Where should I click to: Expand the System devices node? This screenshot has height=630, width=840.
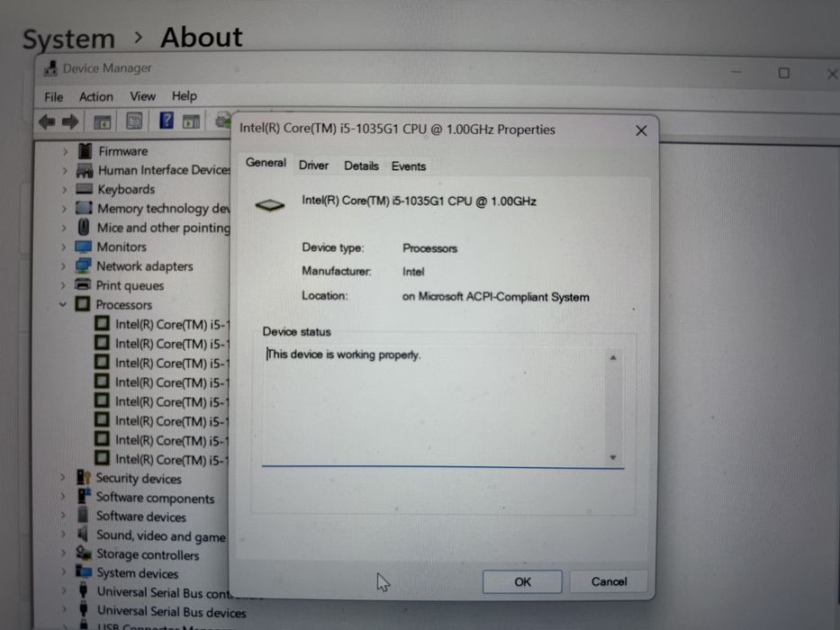pos(64,571)
